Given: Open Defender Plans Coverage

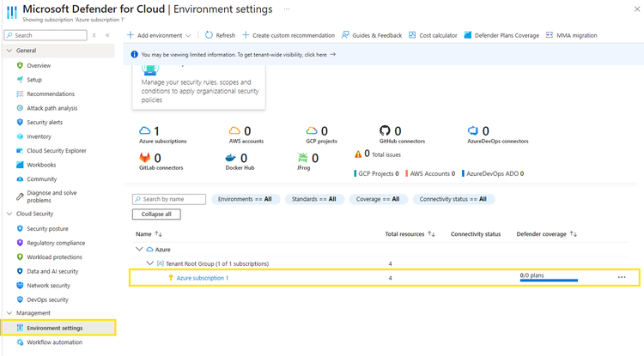Looking at the screenshot, I should [x=501, y=35].
